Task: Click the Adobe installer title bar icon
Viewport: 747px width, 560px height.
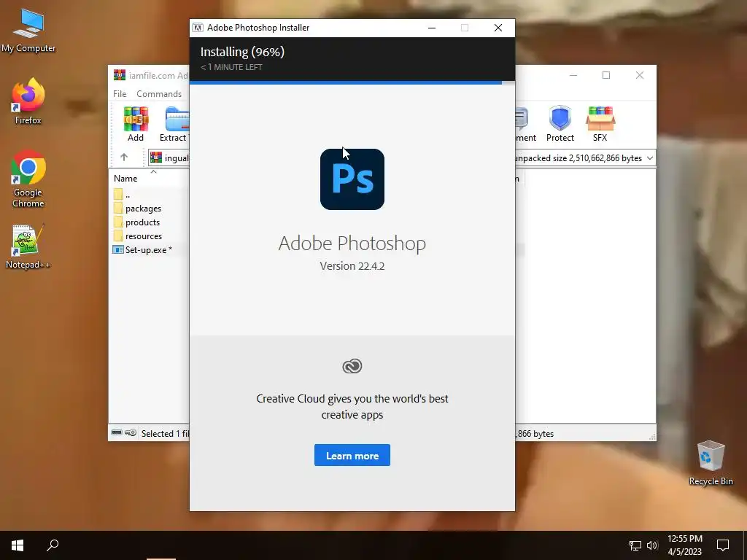Action: pyautogui.click(x=198, y=28)
